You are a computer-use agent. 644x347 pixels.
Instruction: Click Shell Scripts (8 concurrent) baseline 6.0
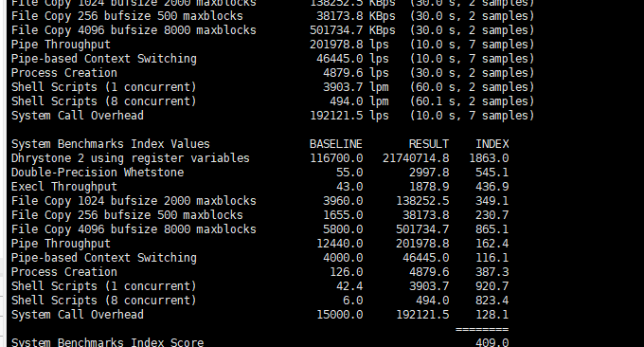tap(352, 301)
